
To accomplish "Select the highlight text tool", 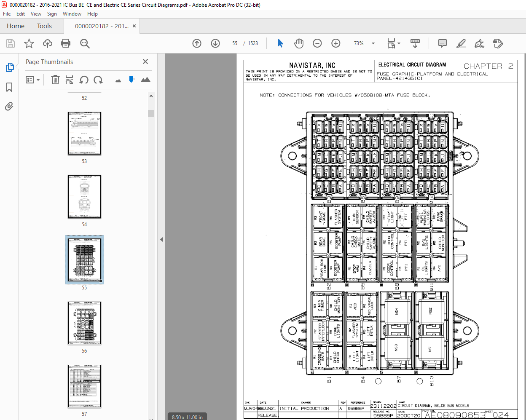I will pos(461,43).
